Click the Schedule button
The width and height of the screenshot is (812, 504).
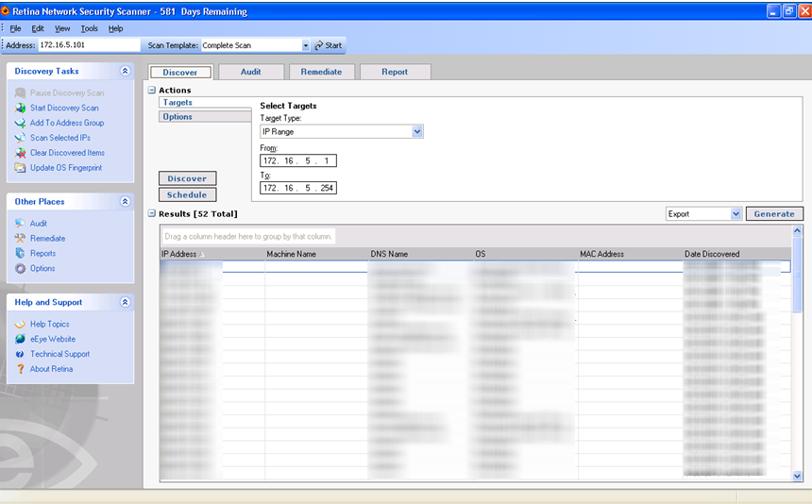(188, 195)
